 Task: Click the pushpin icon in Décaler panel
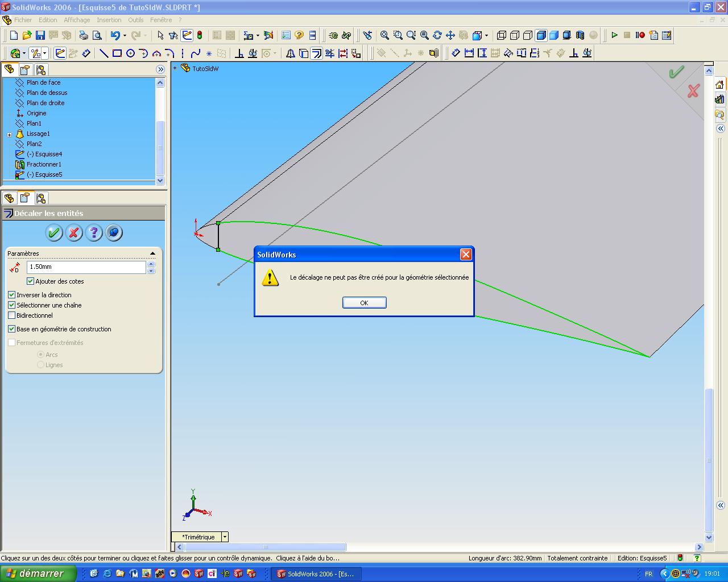click(114, 232)
